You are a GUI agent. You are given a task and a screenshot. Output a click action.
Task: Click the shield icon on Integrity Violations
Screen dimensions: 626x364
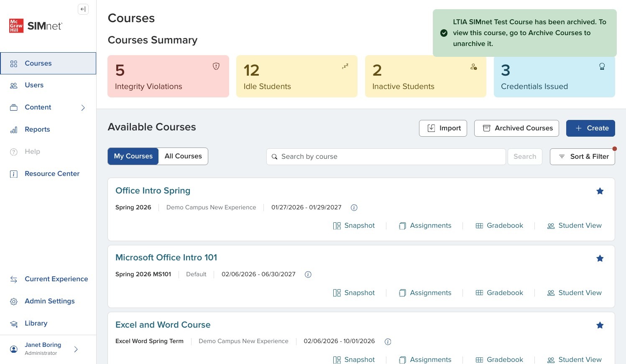click(x=216, y=66)
